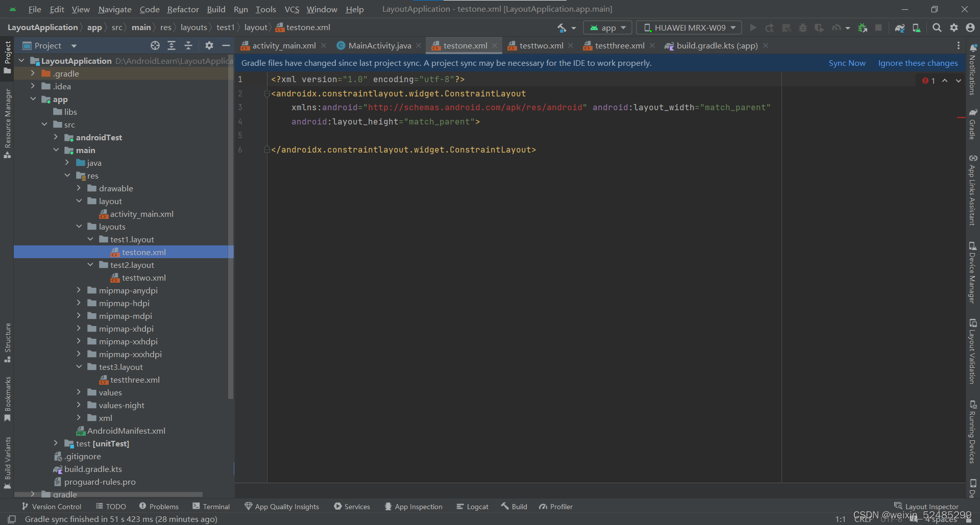Open IDE Settings gear icon

pyautogui.click(x=954, y=28)
